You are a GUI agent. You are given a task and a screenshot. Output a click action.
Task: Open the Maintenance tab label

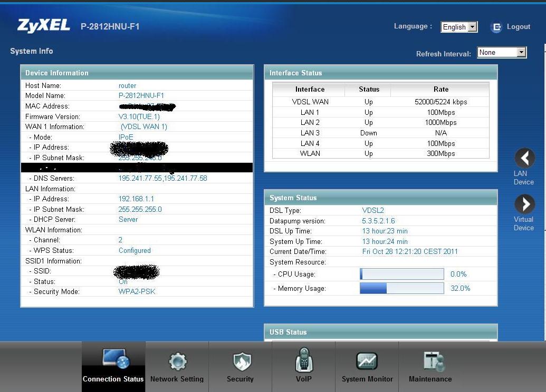[430, 379]
